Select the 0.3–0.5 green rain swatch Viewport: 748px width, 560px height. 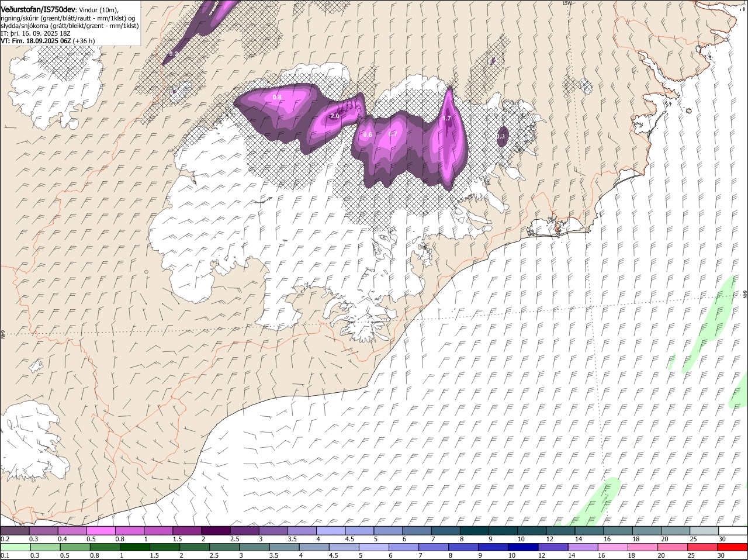pyautogui.click(x=45, y=547)
